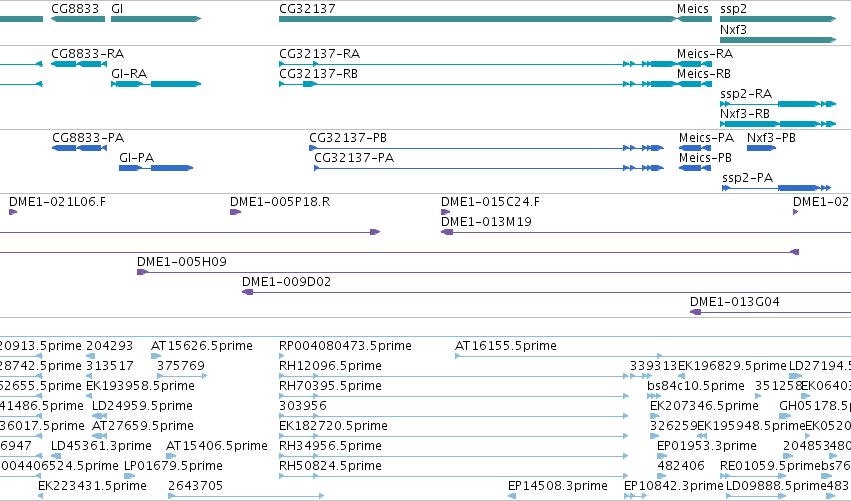The height and width of the screenshot is (501, 851).
Task: Select the ssp2-RA transcript feature
Action: [x=778, y=104]
